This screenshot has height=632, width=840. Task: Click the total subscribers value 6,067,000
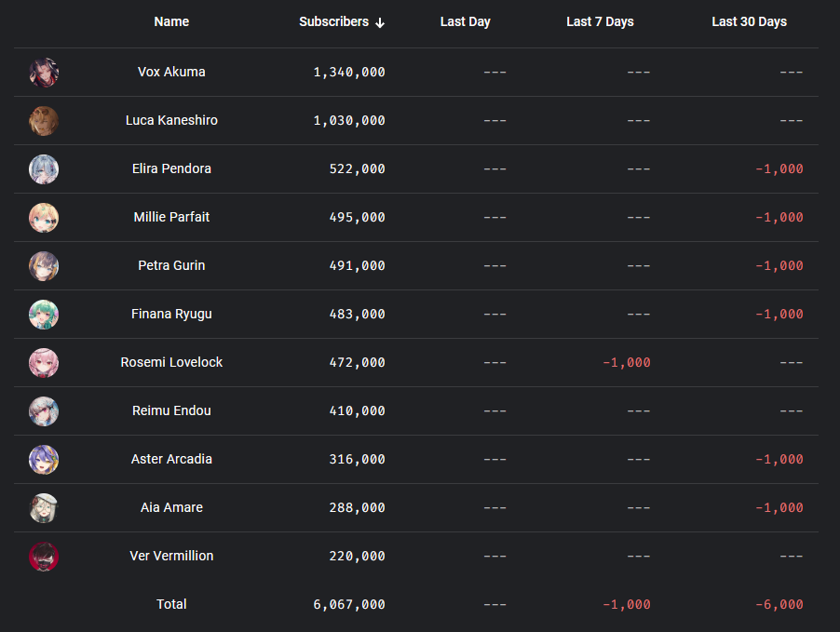point(349,604)
